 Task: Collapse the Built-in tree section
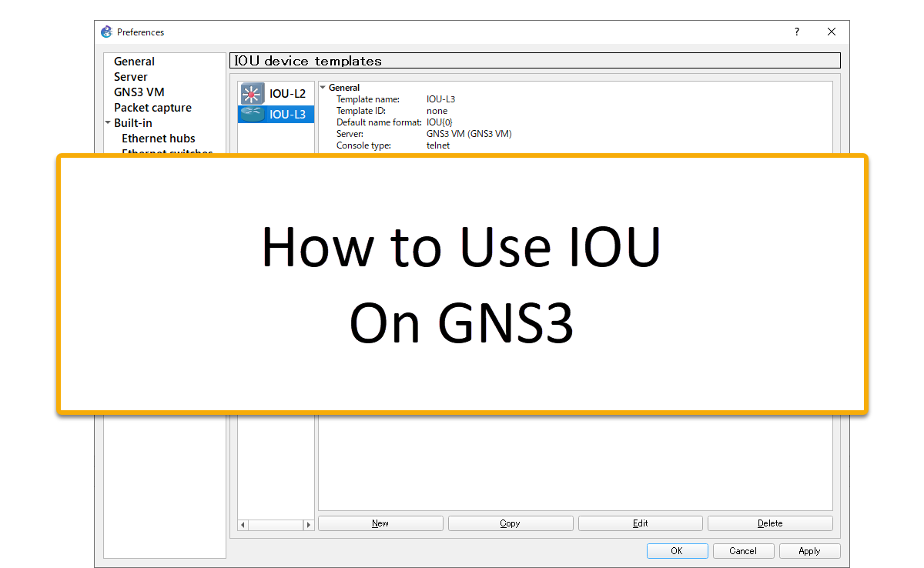[109, 123]
